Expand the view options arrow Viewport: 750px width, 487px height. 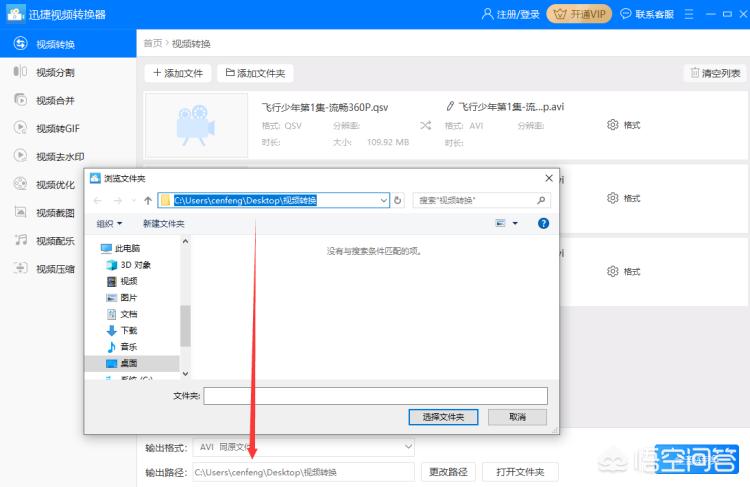(515, 223)
